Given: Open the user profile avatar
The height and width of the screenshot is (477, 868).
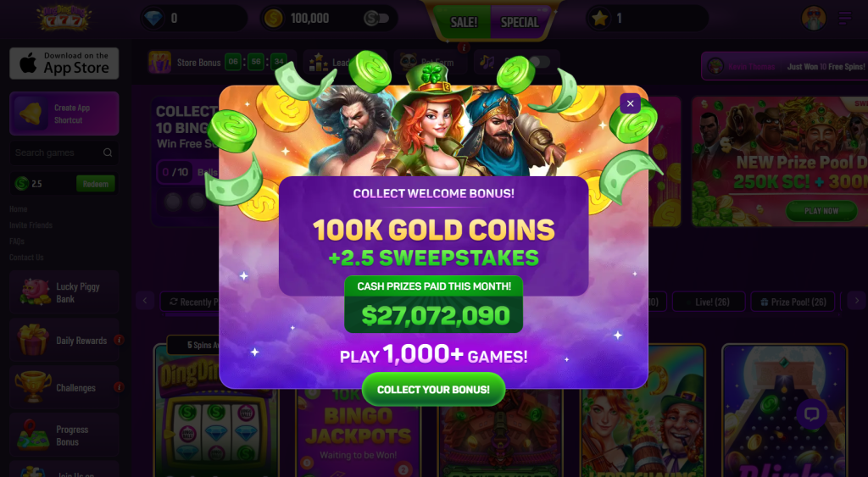Looking at the screenshot, I should (814, 19).
